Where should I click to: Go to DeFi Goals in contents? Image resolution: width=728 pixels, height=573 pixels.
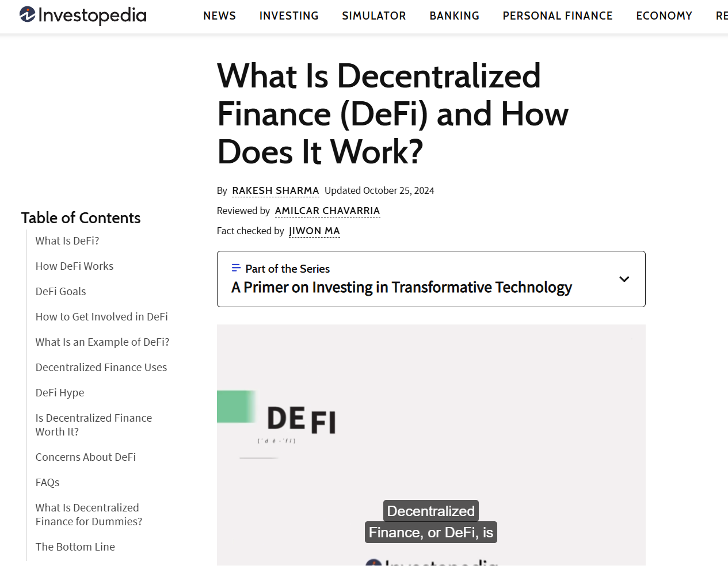coord(60,292)
